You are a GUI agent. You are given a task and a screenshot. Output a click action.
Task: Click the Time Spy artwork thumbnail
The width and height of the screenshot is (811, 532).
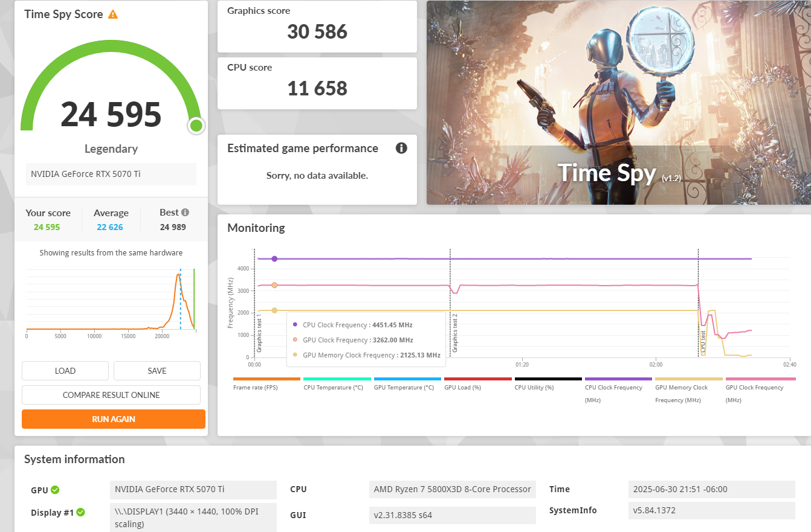click(619, 103)
